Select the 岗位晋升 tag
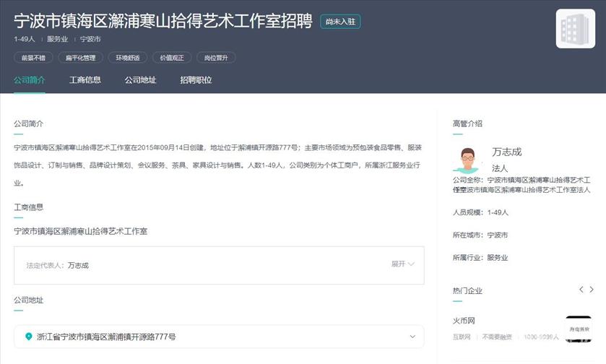 (216, 58)
